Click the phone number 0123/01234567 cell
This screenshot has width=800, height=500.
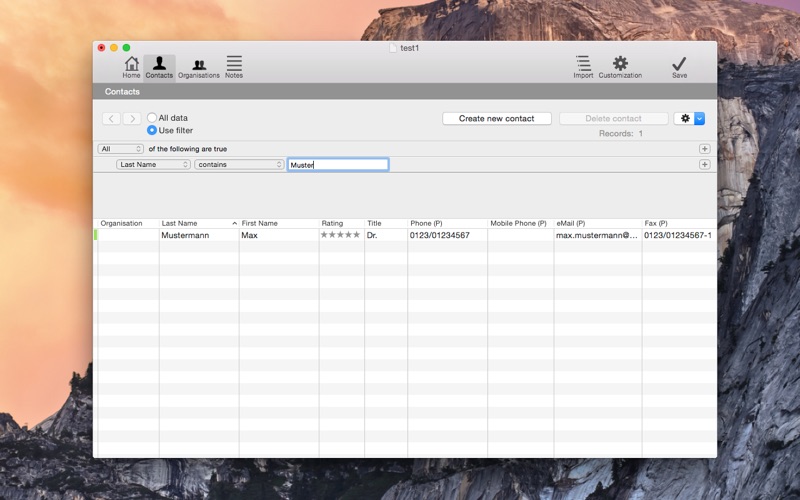point(447,235)
